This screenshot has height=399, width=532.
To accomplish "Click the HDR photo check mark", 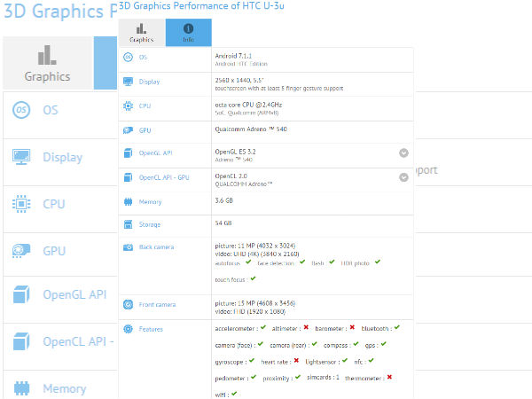I will point(378,262).
